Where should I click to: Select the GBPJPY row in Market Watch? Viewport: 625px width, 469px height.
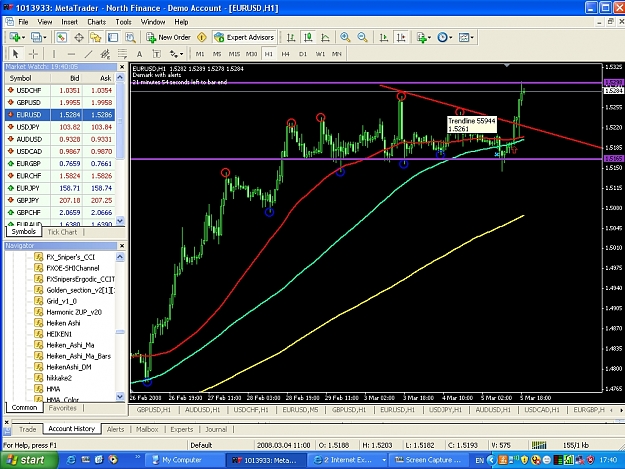60,200
